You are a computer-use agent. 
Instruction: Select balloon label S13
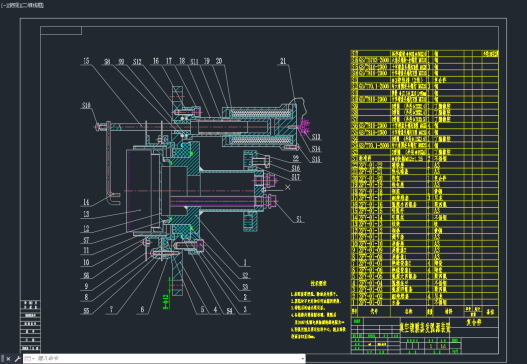tap(316, 137)
